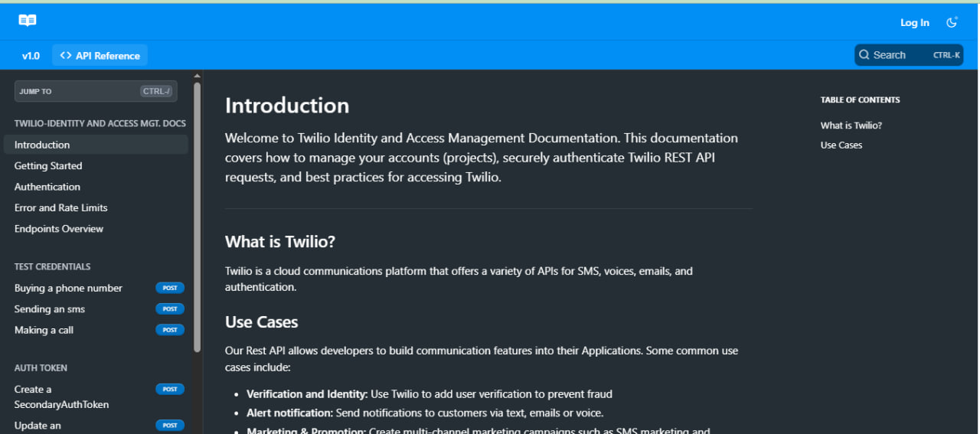Click the TEST CREDENTIALS section label

click(x=52, y=267)
